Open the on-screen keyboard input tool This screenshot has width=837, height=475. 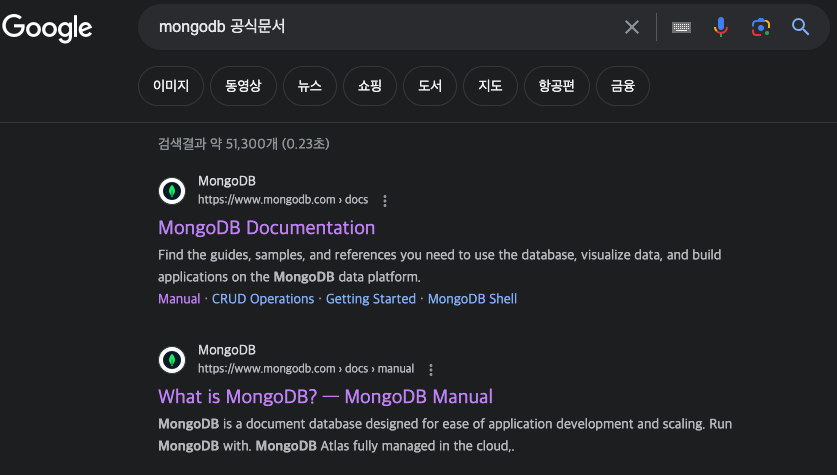681,27
